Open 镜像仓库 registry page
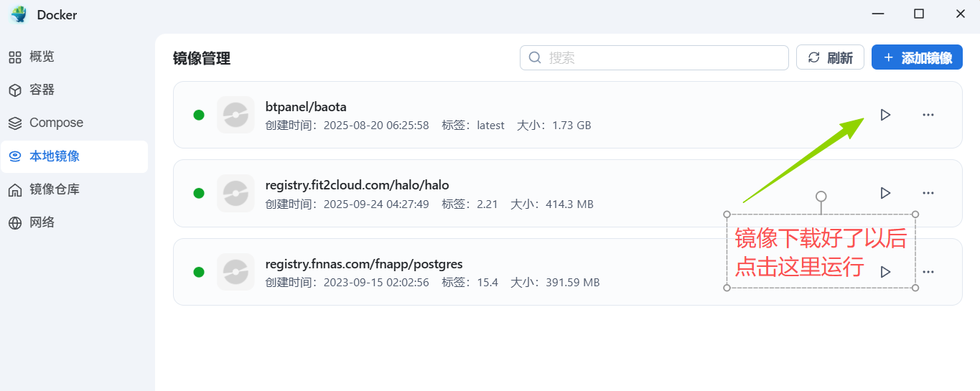This screenshot has height=391, width=980. click(54, 189)
